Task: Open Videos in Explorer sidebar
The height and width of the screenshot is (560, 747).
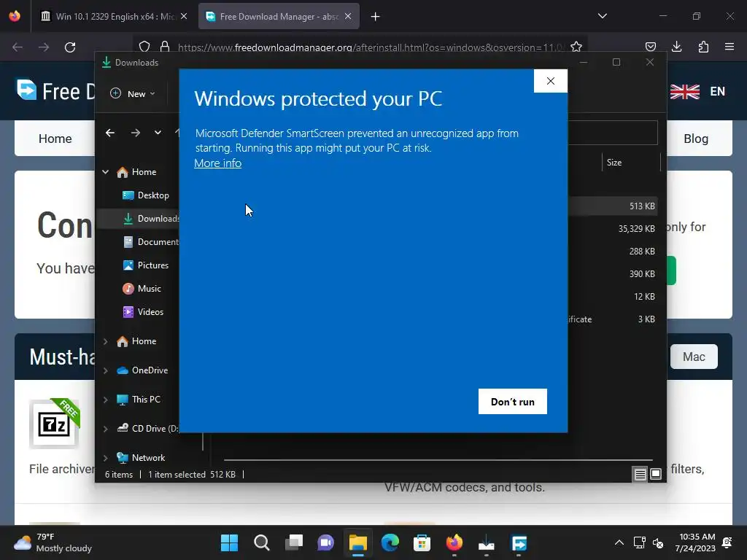Action: coord(144,312)
